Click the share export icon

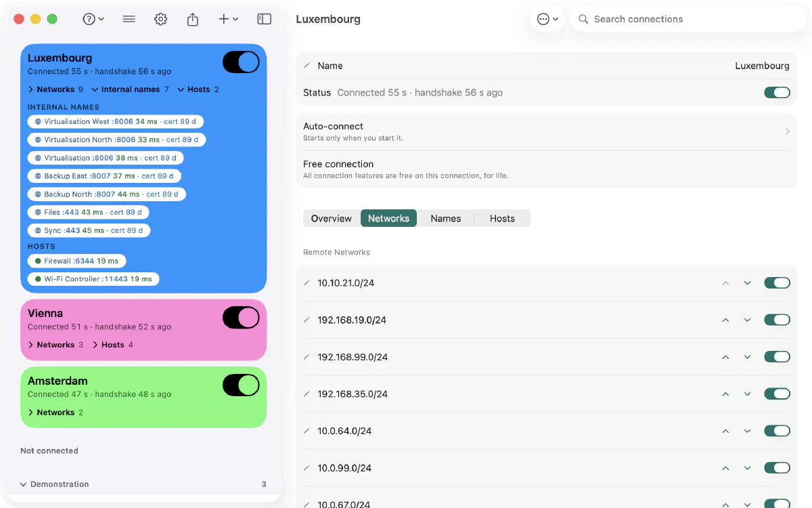click(x=193, y=19)
